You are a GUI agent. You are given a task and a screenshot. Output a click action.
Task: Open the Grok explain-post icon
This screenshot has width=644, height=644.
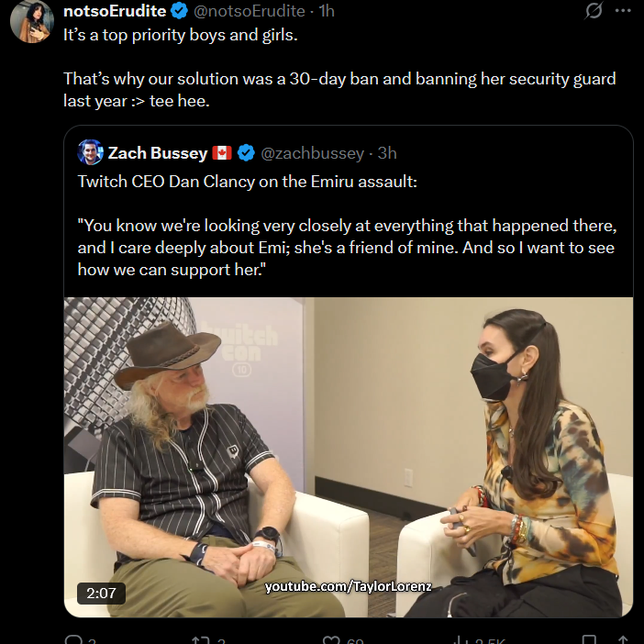click(594, 11)
